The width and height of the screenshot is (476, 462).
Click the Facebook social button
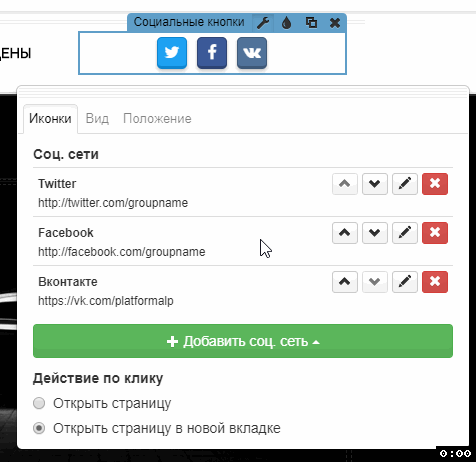coord(212,53)
